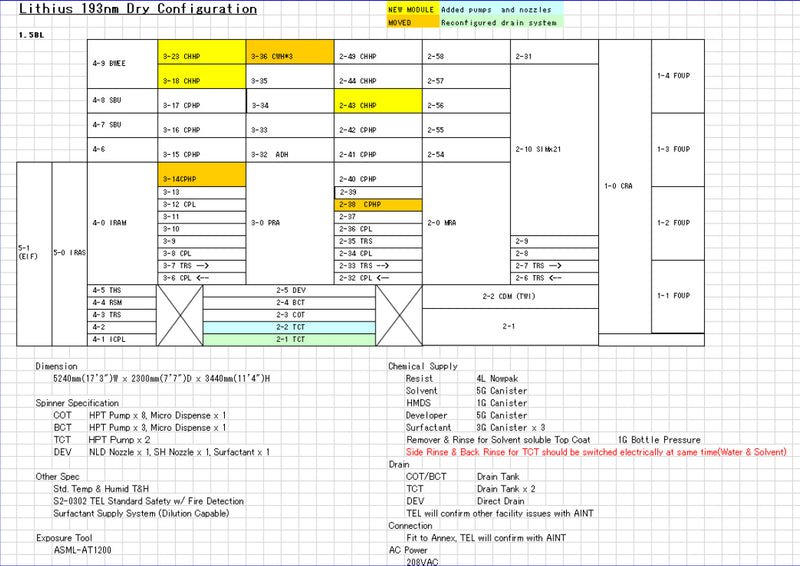Click the orange MOVED legend cell
Image resolution: width=800 pixels, height=566 pixels.
click(411, 22)
